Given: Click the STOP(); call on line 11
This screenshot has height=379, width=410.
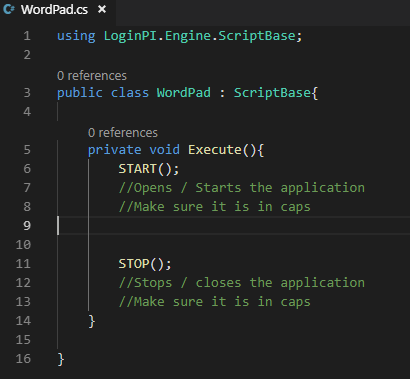Looking at the screenshot, I should [145, 264].
